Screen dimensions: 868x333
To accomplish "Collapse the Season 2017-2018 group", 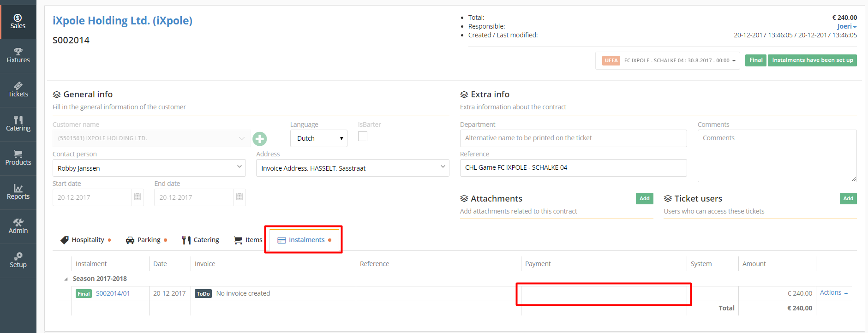I will point(66,279).
